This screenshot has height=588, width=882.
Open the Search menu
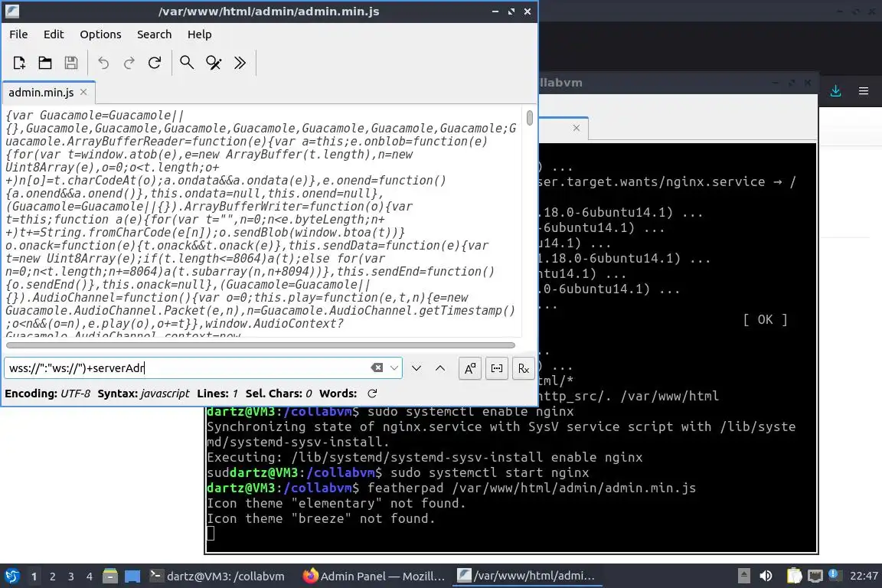(x=154, y=34)
